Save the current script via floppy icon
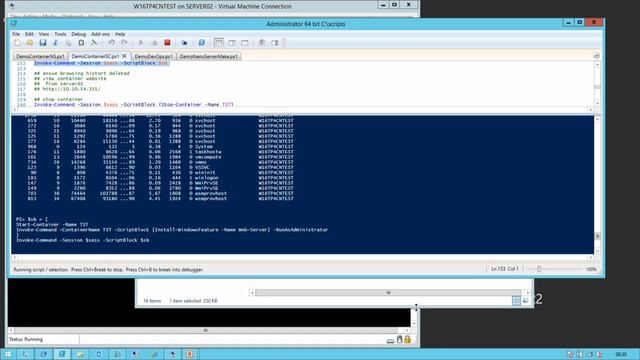The width and height of the screenshot is (640, 360). click(x=42, y=43)
